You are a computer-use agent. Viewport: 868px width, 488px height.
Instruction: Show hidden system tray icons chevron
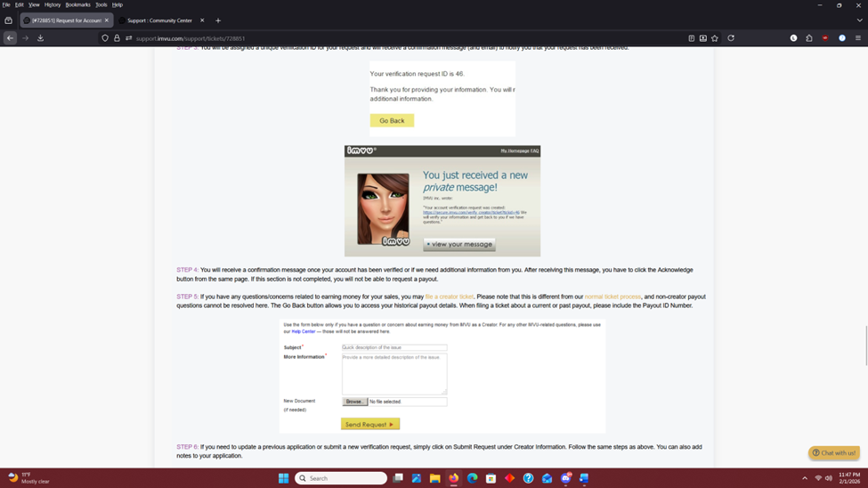point(804,478)
